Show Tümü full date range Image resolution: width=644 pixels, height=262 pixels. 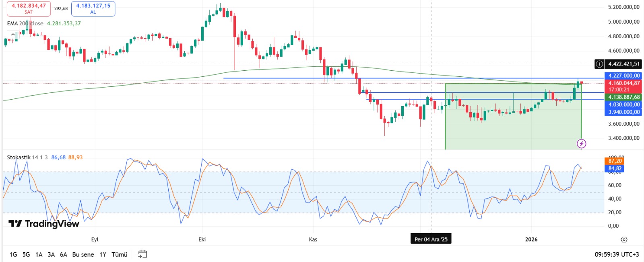click(x=119, y=254)
